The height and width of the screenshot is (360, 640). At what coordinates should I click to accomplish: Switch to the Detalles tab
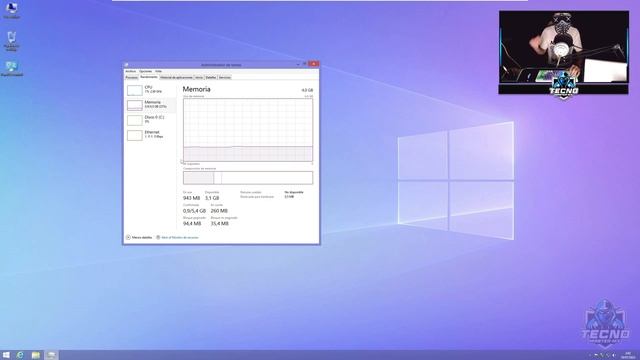(x=211, y=77)
